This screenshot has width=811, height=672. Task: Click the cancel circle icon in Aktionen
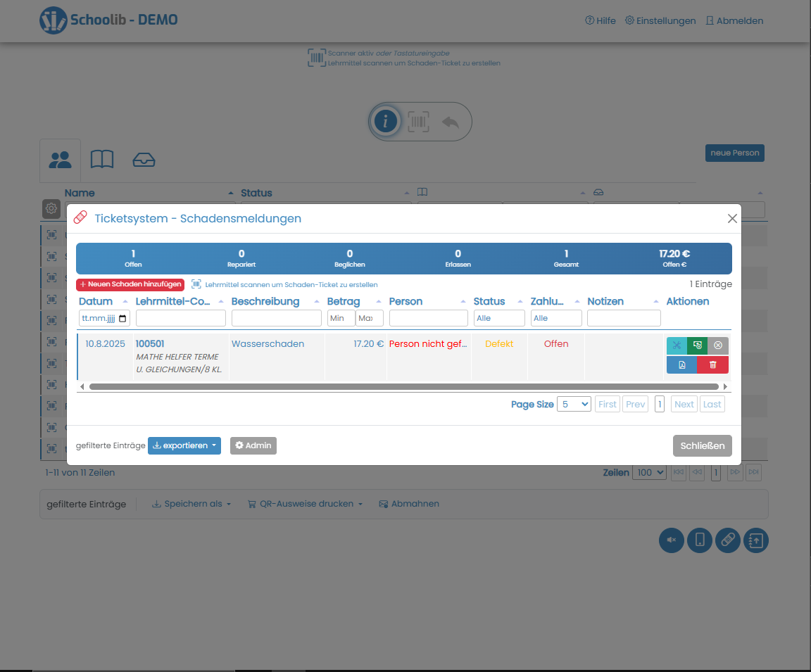point(717,345)
